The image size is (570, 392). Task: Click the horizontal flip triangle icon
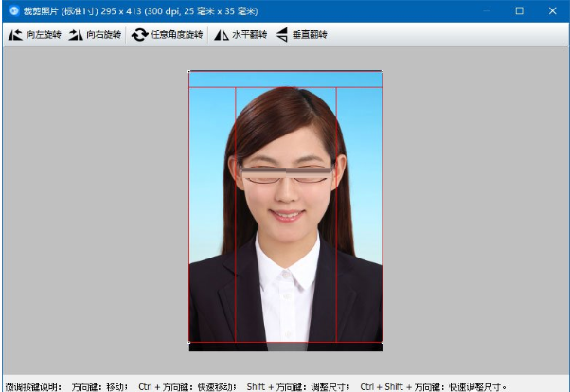[x=221, y=35]
